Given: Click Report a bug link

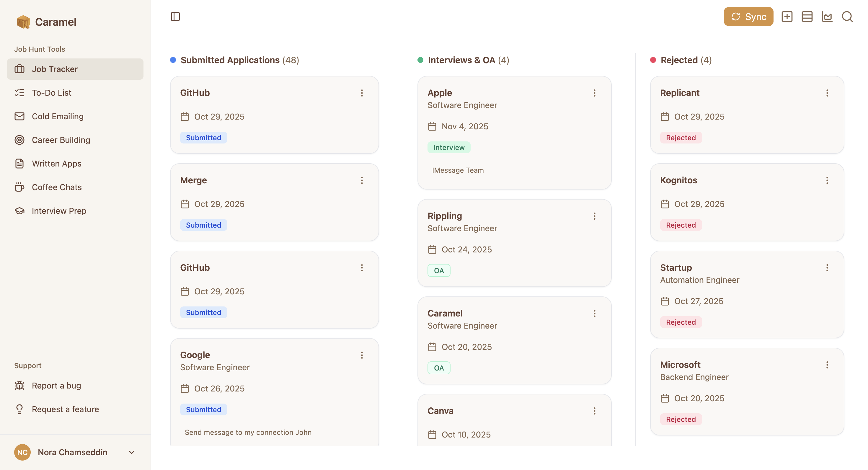Looking at the screenshot, I should click(56, 386).
